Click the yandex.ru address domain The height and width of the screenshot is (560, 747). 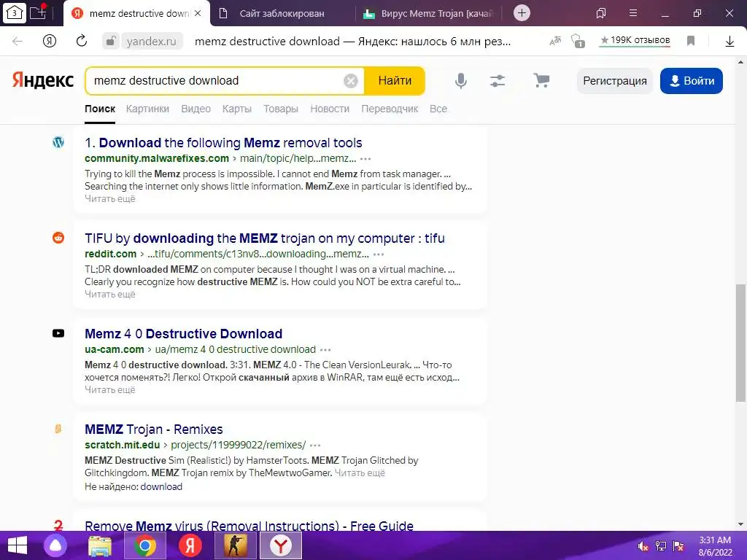(152, 42)
